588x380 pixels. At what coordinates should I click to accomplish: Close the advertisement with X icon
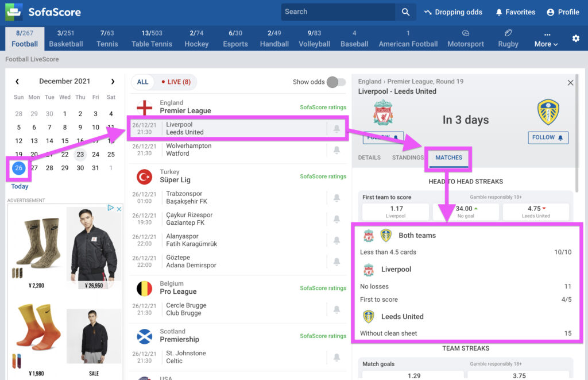point(119,209)
